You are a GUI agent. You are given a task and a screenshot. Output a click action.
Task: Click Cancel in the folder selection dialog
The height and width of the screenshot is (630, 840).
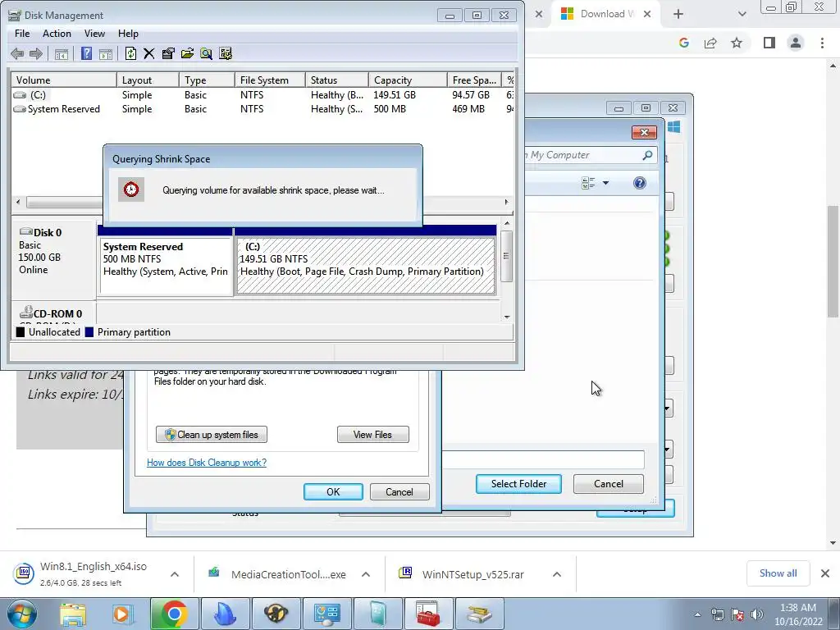click(609, 484)
